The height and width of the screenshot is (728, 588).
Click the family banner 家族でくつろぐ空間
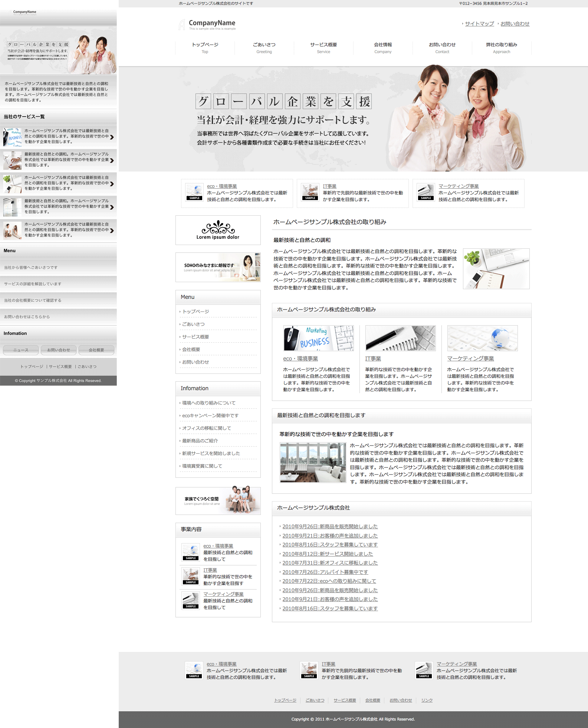click(x=218, y=501)
